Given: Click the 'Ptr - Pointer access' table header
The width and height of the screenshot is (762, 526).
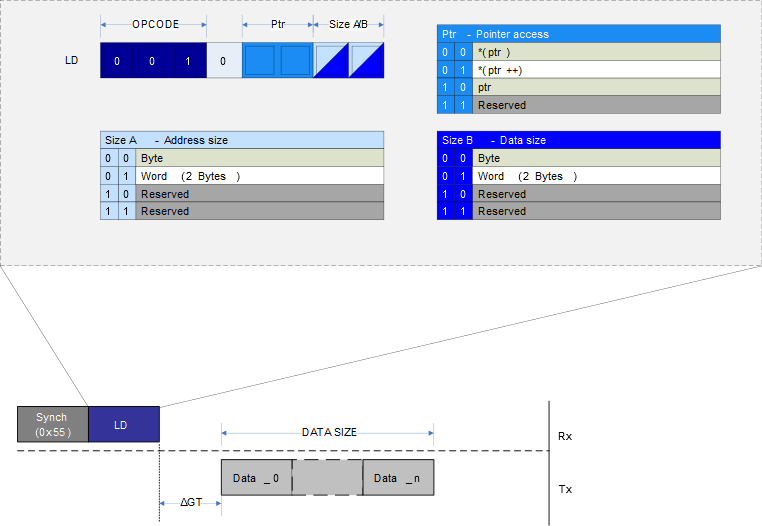Looking at the screenshot, I should click(580, 34).
